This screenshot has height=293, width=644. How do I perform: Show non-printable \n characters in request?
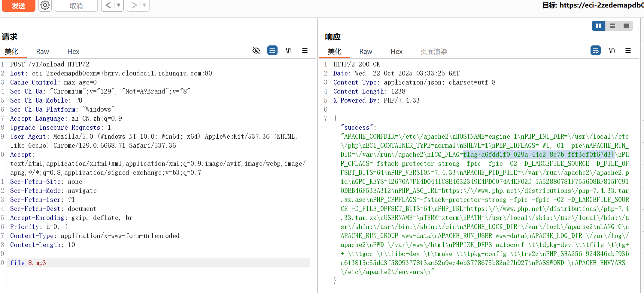click(x=289, y=50)
